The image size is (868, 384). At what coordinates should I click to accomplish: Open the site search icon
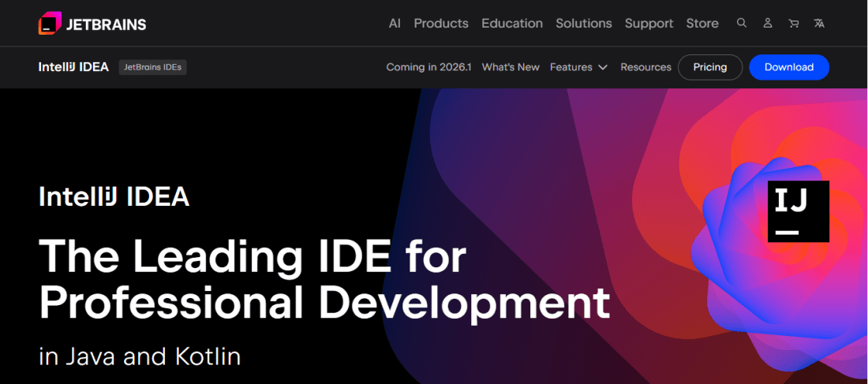(742, 23)
